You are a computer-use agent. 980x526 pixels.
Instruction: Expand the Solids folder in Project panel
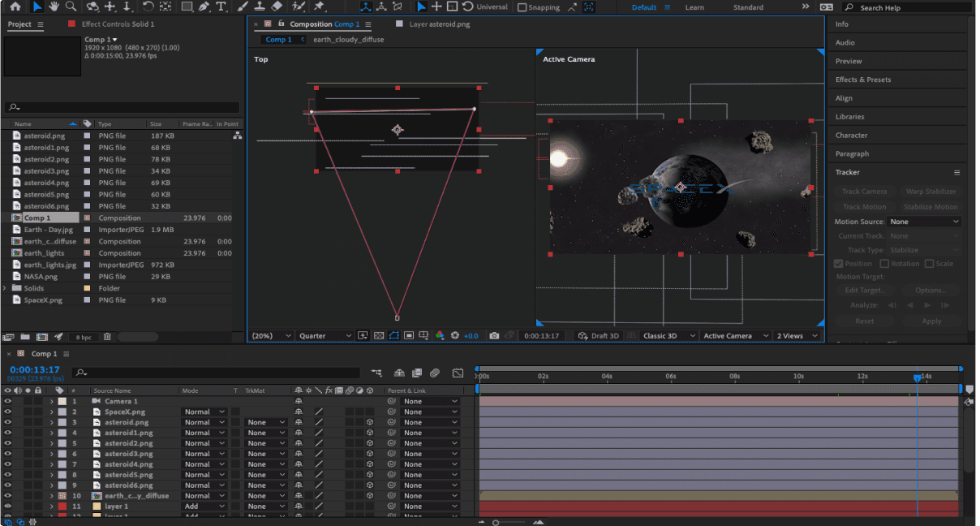point(6,288)
